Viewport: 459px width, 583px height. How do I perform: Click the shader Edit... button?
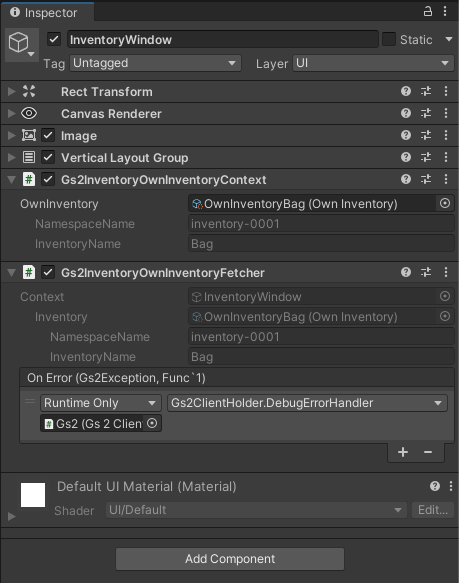pyautogui.click(x=433, y=510)
